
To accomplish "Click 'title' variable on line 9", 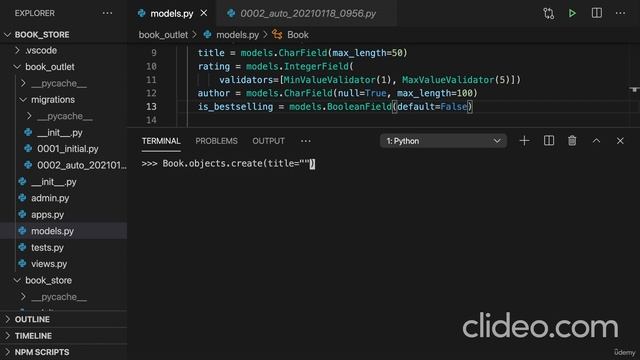I will [x=211, y=53].
